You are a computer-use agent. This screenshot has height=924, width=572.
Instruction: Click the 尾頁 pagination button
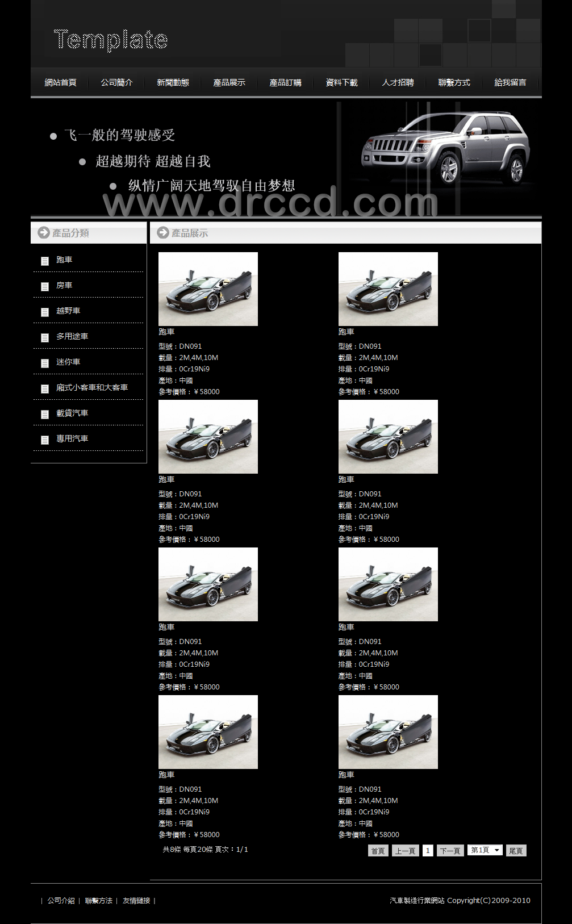(516, 851)
